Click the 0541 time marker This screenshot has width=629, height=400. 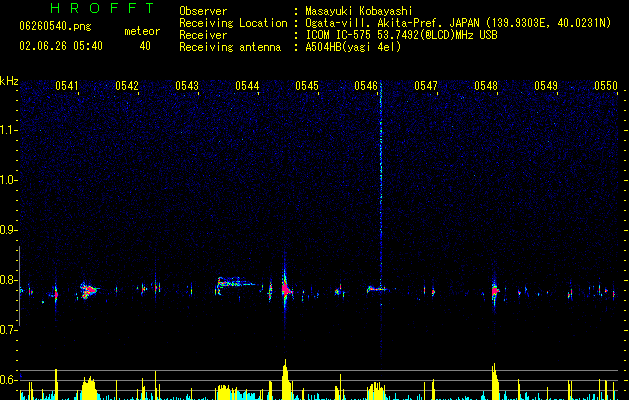(67, 86)
